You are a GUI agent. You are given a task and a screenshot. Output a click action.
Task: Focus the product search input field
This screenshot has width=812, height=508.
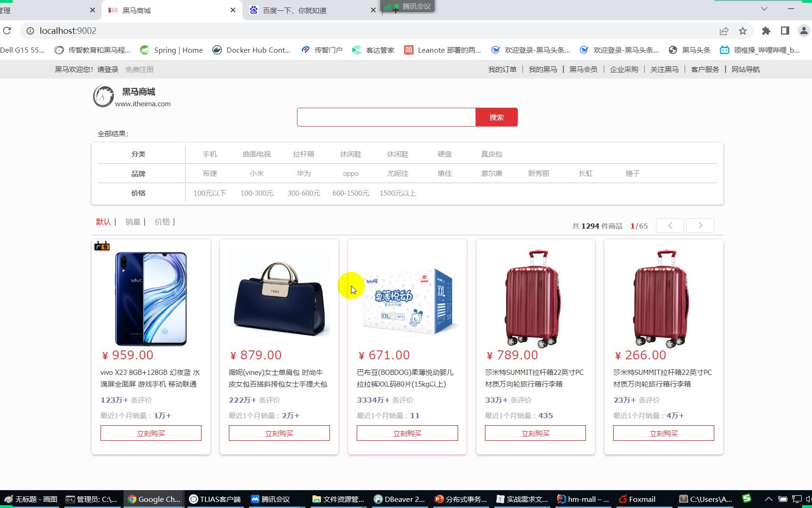(386, 117)
